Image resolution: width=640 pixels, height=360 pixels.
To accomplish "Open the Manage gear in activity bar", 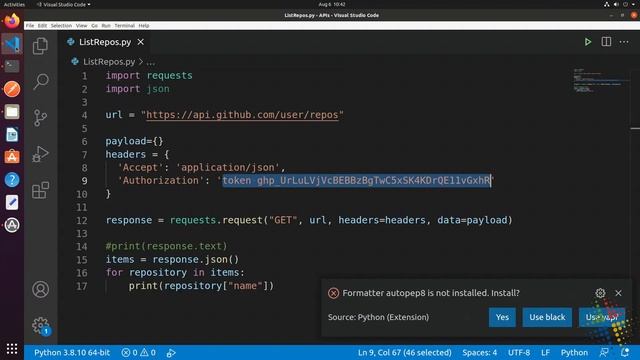I will [40, 325].
